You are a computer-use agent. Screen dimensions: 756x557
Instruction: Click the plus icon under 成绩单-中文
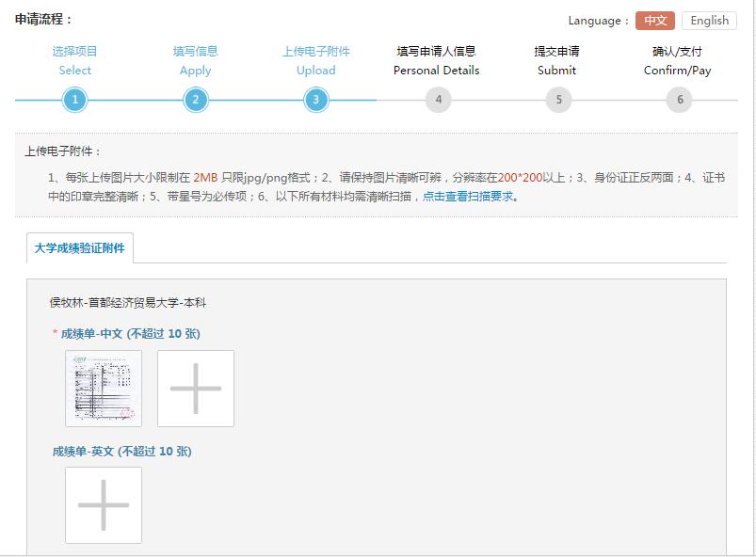(195, 388)
